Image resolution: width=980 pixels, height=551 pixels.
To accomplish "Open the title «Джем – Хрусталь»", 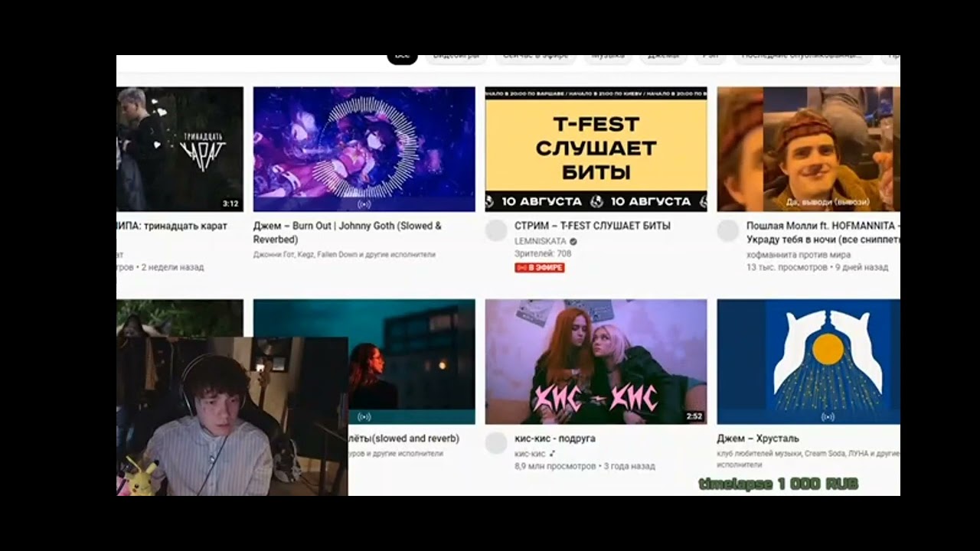I will point(758,439).
